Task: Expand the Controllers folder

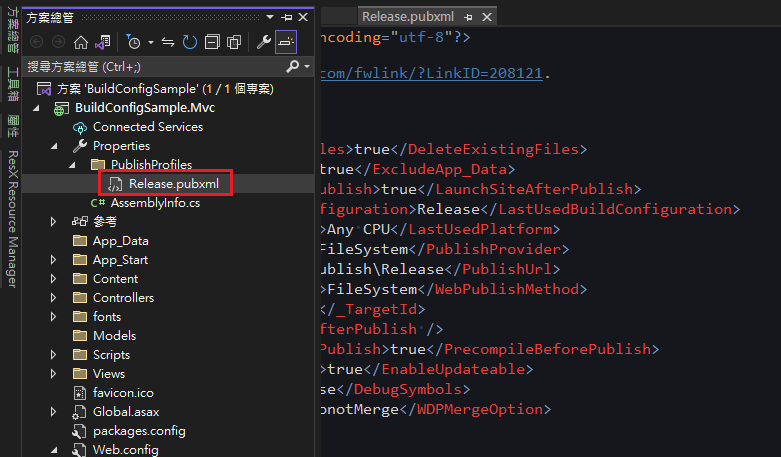Action: click(53, 298)
